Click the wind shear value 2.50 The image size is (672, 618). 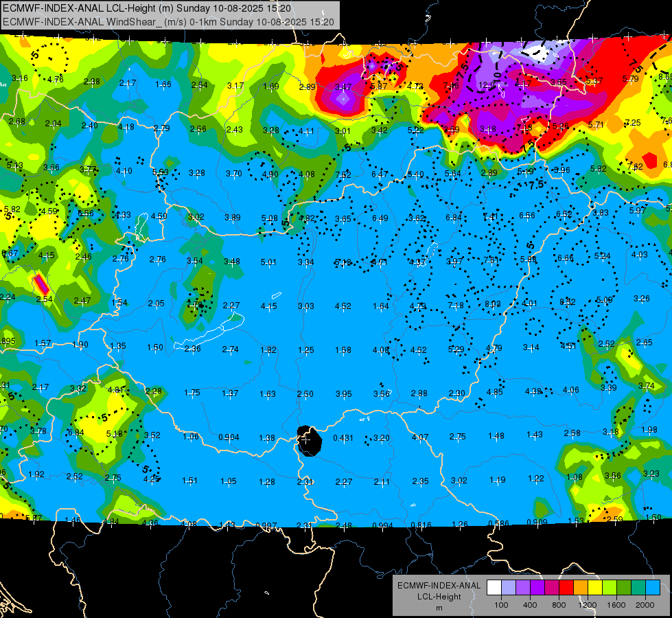[x=305, y=393]
